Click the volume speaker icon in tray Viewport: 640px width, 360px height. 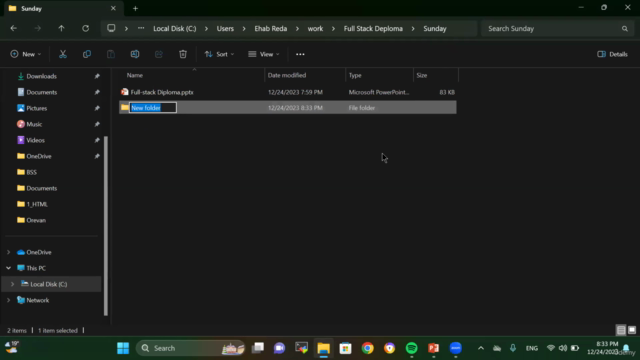click(x=562, y=348)
